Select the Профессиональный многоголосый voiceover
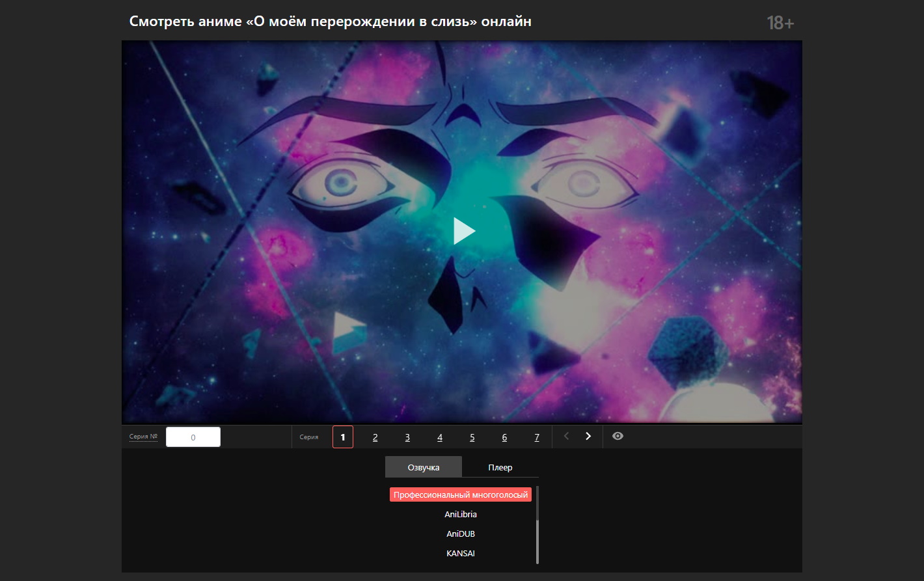 (460, 494)
